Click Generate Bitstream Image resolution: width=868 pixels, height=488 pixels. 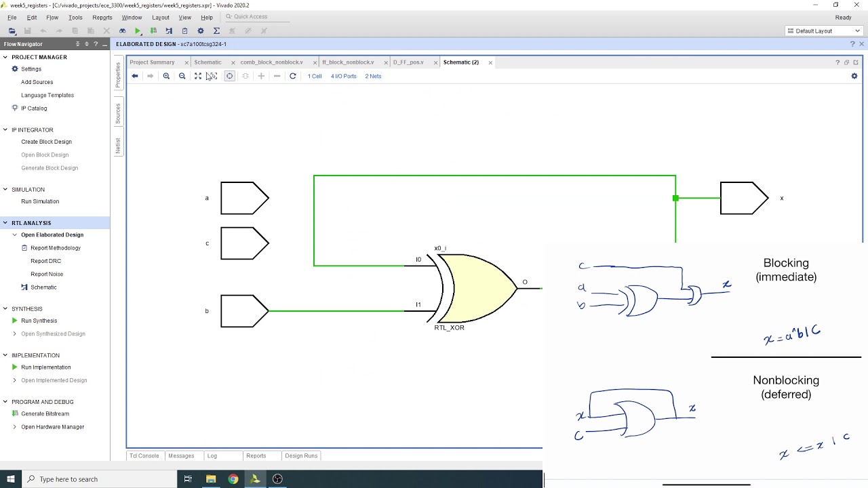click(45, 414)
